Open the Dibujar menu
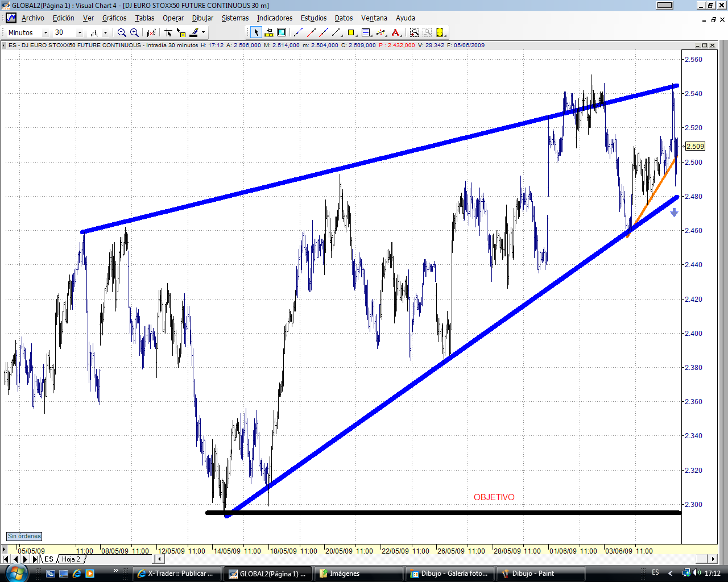Image resolution: width=728 pixels, height=582 pixels. click(x=202, y=18)
